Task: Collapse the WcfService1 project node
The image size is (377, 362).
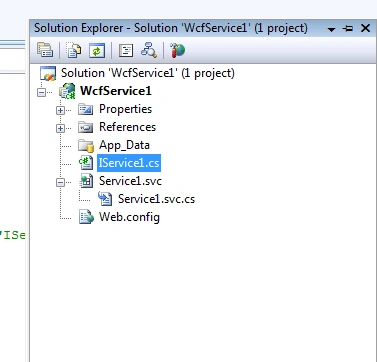Action: (42, 92)
